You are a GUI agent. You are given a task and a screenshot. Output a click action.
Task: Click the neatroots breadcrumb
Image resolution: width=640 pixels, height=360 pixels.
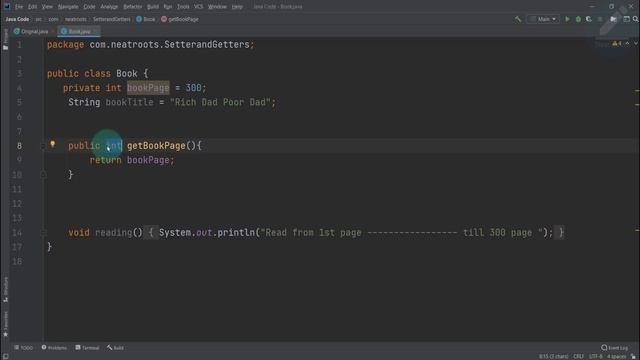(x=76, y=19)
